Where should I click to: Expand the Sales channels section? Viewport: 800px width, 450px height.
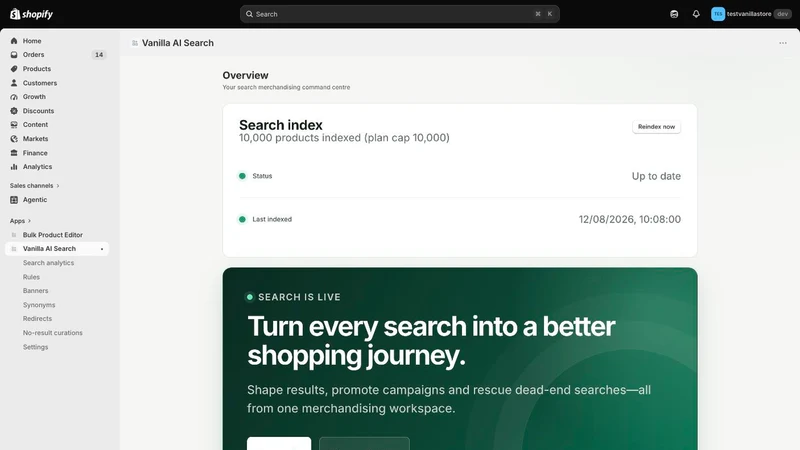coord(34,186)
